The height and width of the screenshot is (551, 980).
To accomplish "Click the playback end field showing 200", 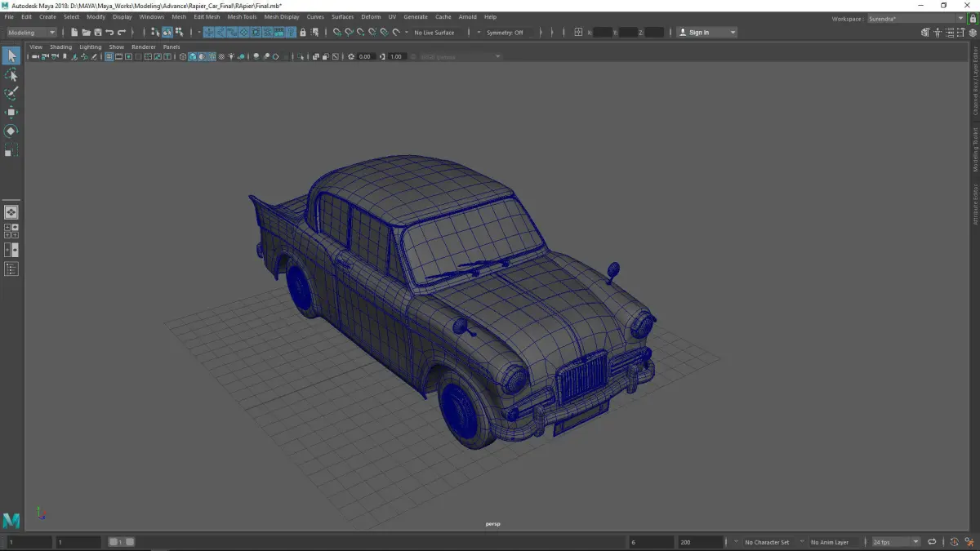I will tap(701, 542).
